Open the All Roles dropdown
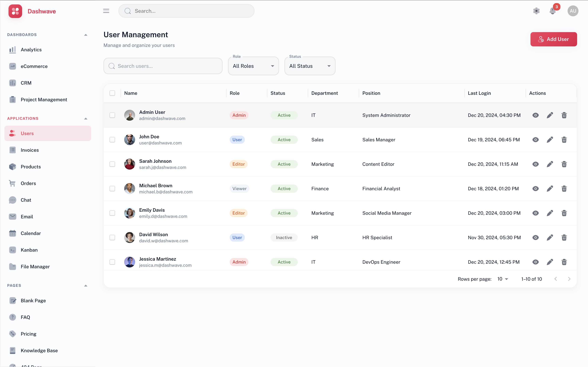 253,66
